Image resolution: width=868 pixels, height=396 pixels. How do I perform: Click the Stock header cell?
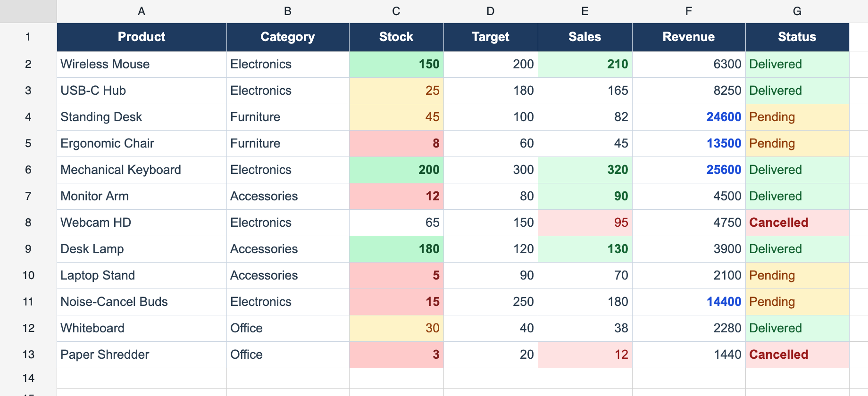click(x=396, y=37)
